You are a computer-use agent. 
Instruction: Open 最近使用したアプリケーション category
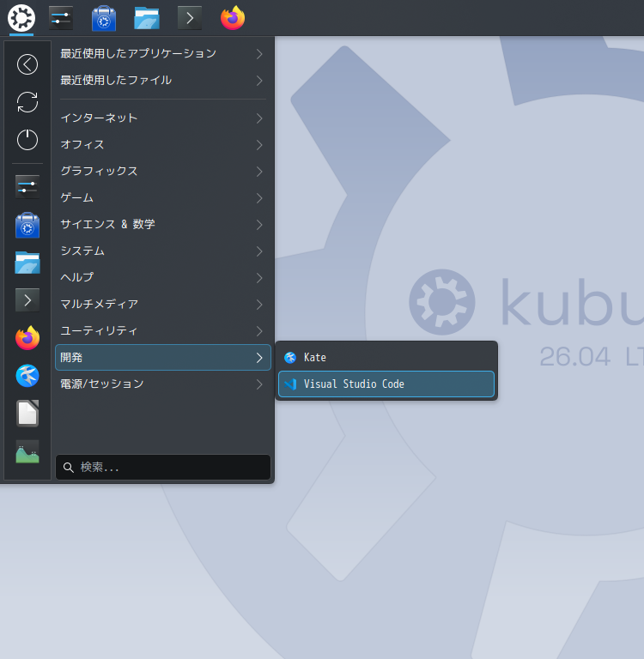(163, 54)
